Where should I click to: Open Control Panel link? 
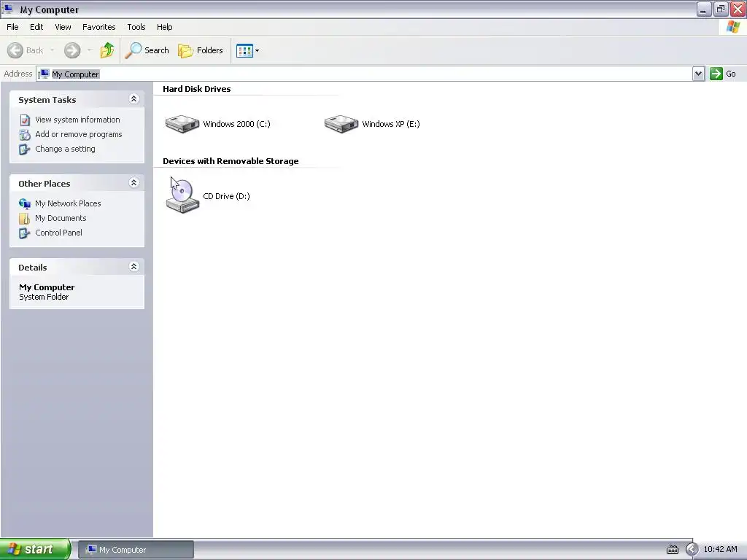pos(58,233)
